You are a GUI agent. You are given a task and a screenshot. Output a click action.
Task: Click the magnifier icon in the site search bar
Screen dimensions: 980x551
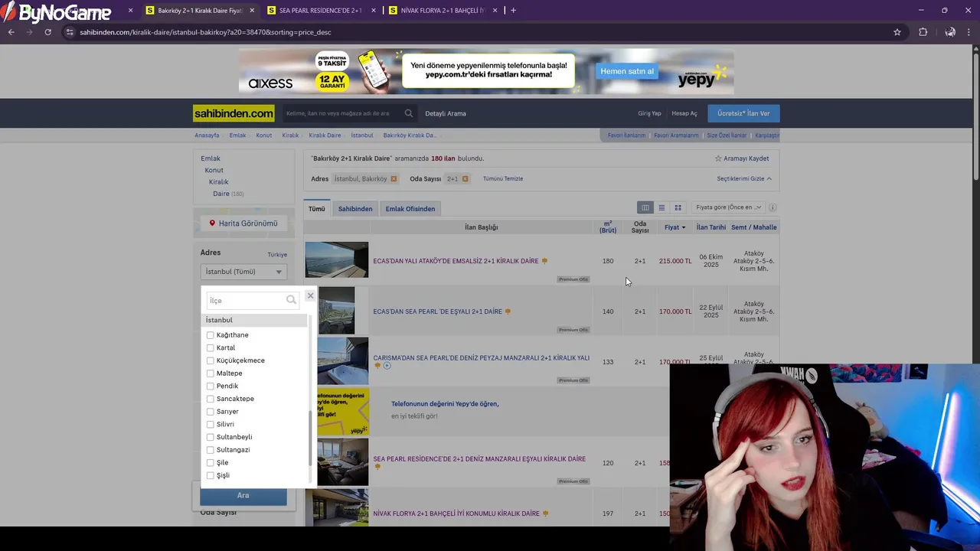coord(409,113)
